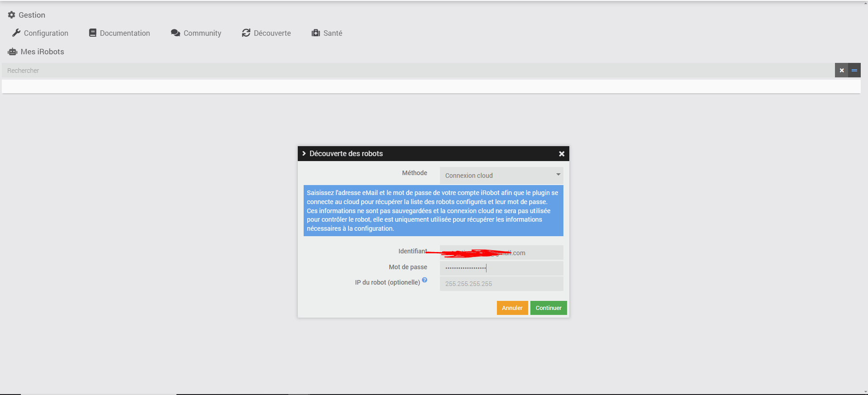
Task: Open the Méthode Connexion cloud dropdown
Action: tap(501, 176)
